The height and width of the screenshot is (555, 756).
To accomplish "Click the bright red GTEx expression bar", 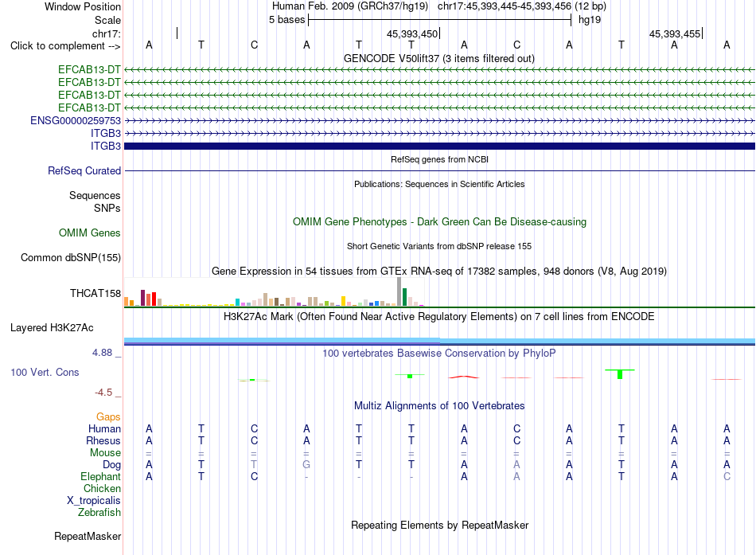I will [x=154, y=299].
